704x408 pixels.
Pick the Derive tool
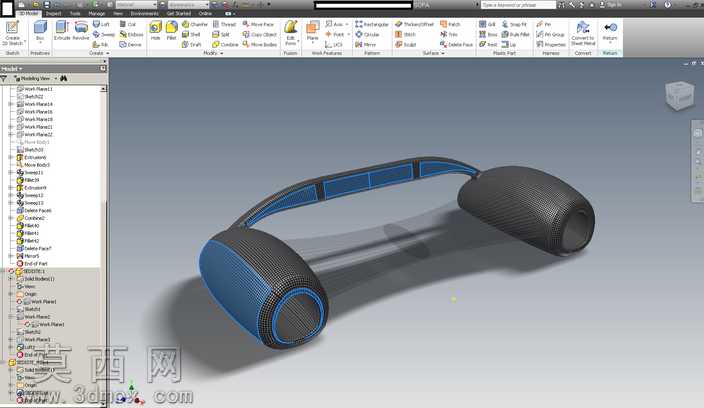coord(131,45)
